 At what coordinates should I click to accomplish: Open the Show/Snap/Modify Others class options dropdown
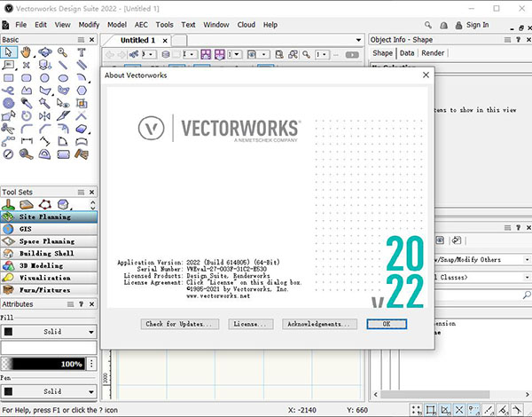pyautogui.click(x=527, y=260)
